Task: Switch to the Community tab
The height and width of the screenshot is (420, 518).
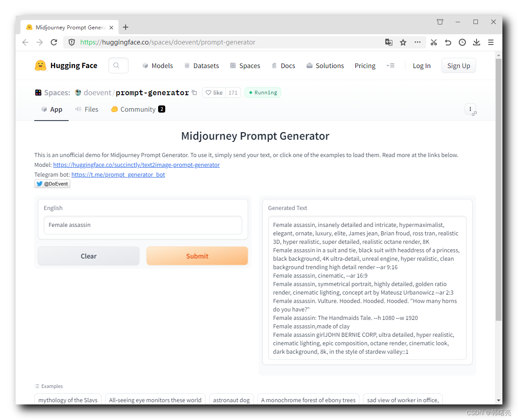Action: [138, 109]
